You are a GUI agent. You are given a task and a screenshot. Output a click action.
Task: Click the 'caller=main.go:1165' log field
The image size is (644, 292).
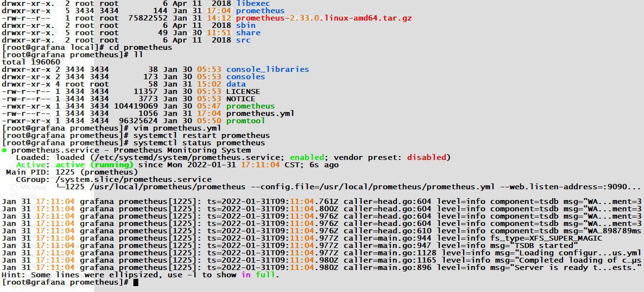pos(390,260)
